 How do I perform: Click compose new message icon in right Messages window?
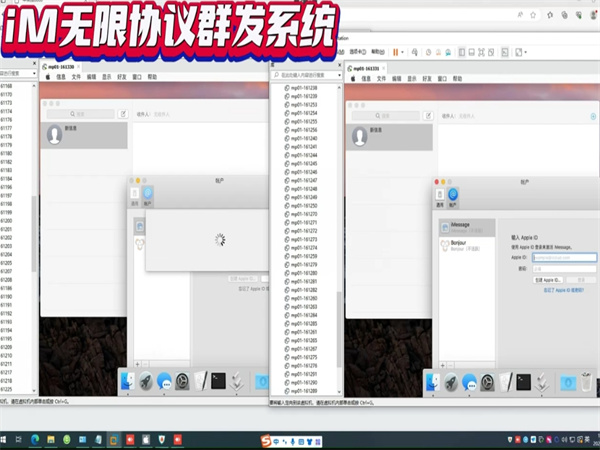(x=431, y=115)
